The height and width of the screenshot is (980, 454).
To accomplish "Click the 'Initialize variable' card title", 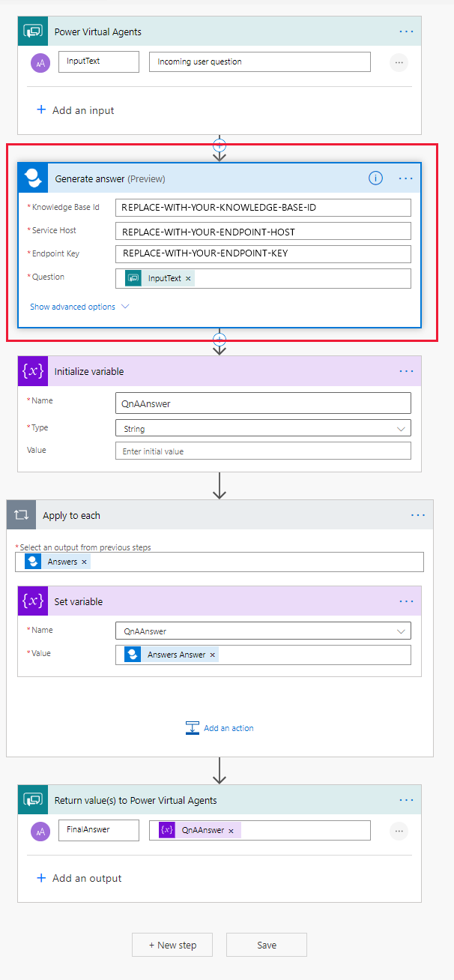I will (89, 371).
